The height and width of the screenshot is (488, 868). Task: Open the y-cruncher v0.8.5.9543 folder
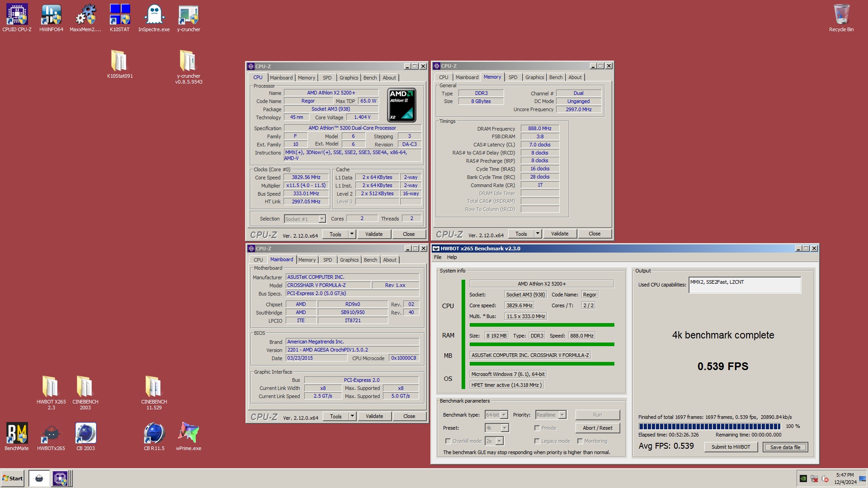189,67
